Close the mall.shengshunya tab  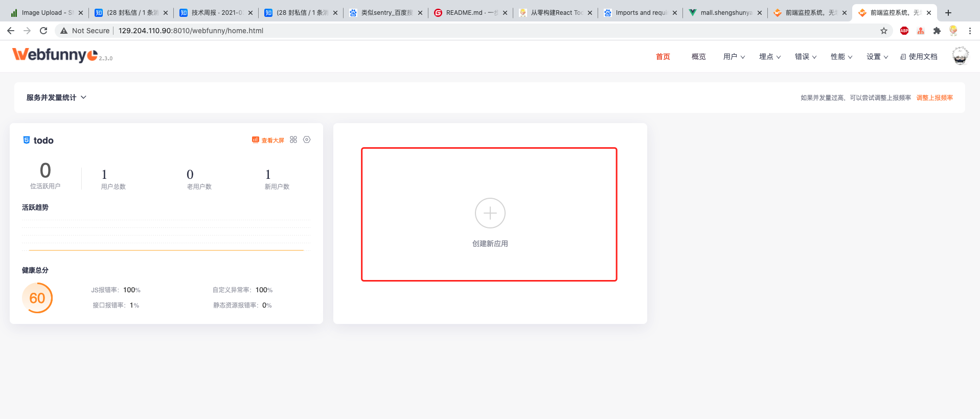click(760, 13)
